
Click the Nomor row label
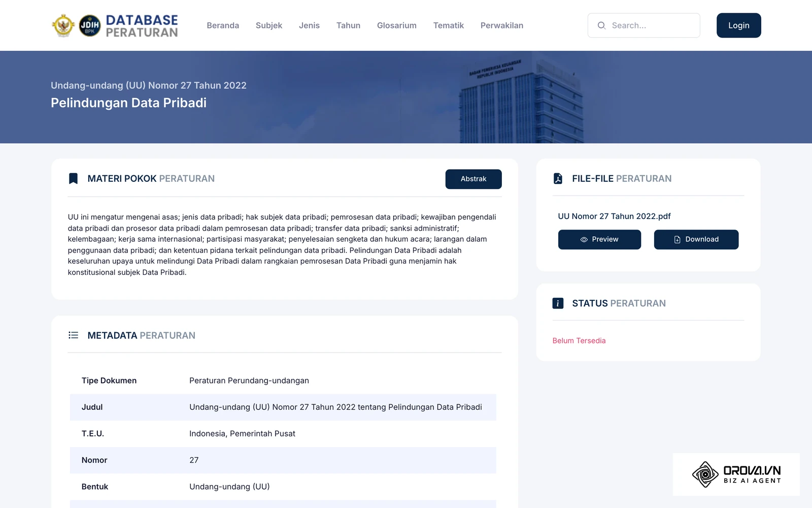(x=94, y=460)
